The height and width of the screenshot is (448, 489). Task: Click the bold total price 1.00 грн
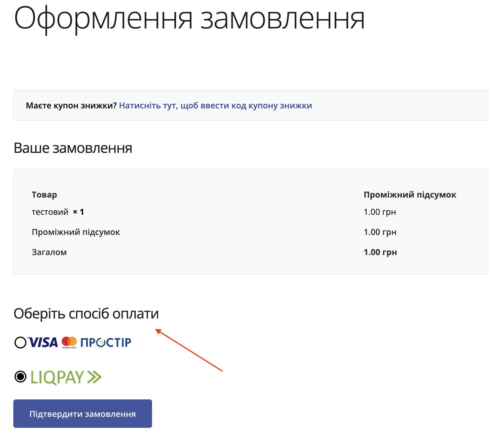(380, 252)
